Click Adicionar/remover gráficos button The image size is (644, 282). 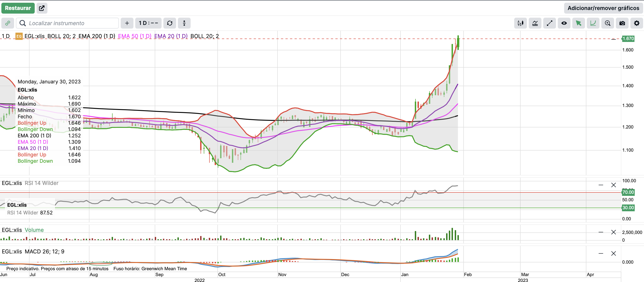click(x=603, y=8)
